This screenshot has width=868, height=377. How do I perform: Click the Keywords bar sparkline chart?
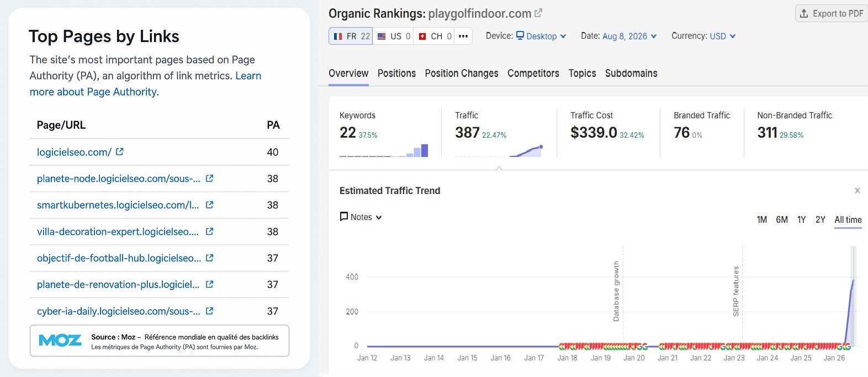[384, 150]
